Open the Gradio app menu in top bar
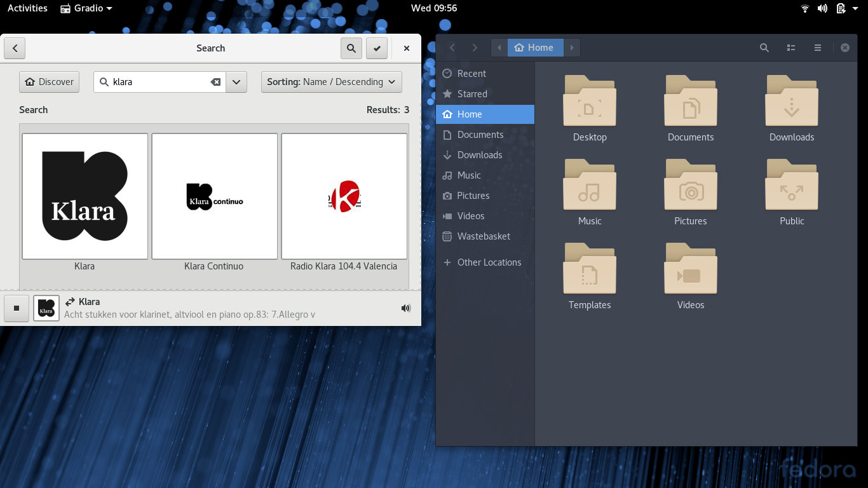Screen dimensions: 868x488 pos(86,8)
